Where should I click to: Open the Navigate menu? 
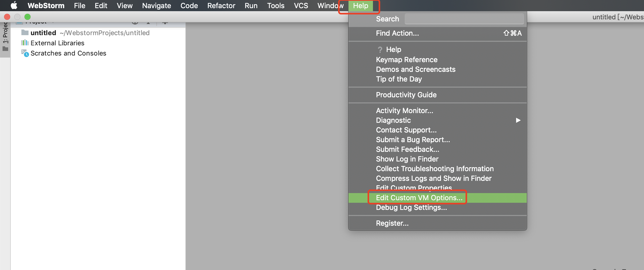pyautogui.click(x=156, y=5)
